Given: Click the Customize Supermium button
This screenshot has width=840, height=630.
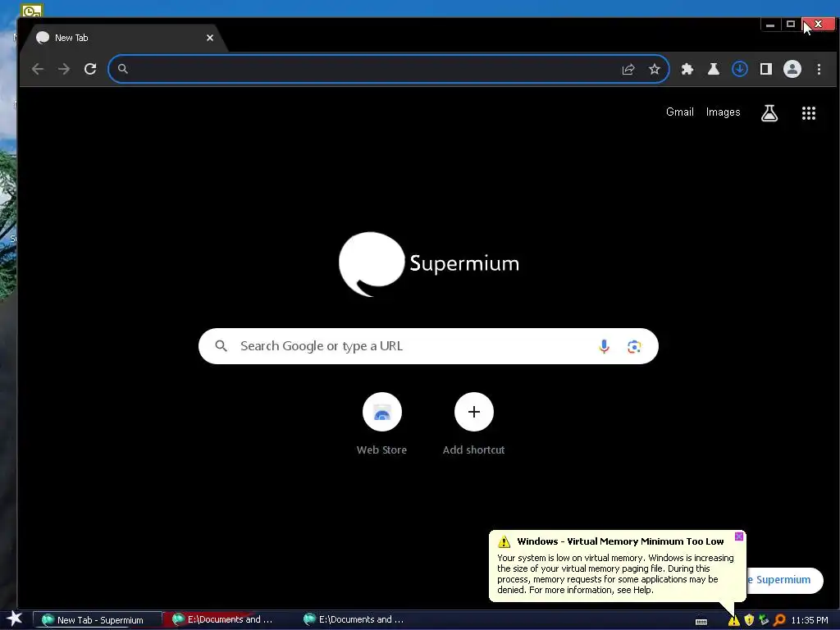Looking at the screenshot, I should (785, 580).
